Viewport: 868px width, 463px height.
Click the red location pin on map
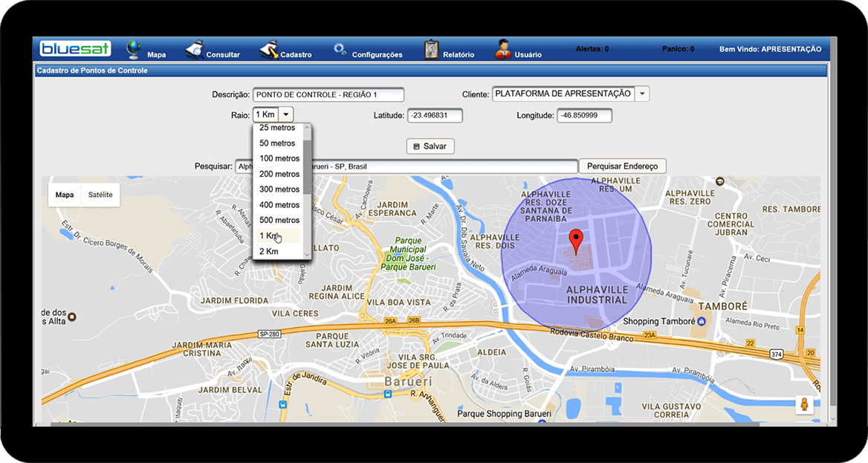coord(575,242)
